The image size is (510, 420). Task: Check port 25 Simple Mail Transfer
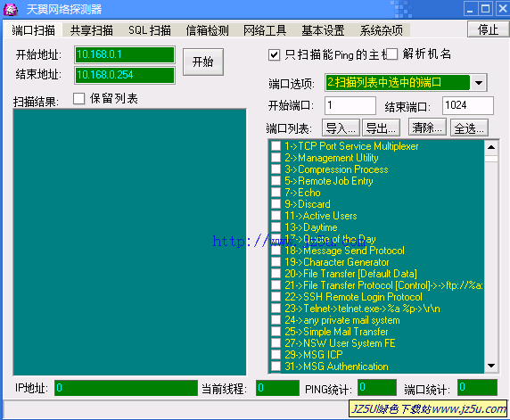pos(276,332)
